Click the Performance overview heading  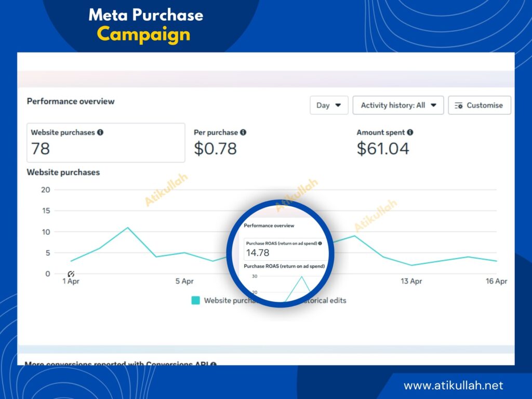[x=71, y=101]
